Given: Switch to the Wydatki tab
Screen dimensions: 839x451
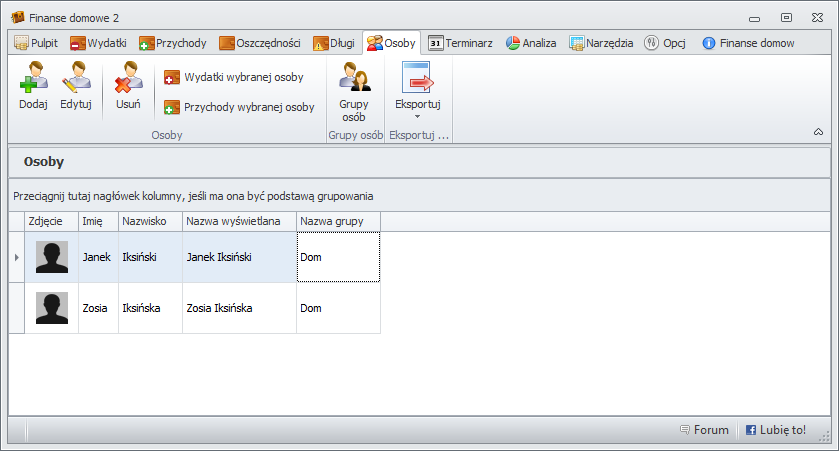Looking at the screenshot, I should point(98,43).
